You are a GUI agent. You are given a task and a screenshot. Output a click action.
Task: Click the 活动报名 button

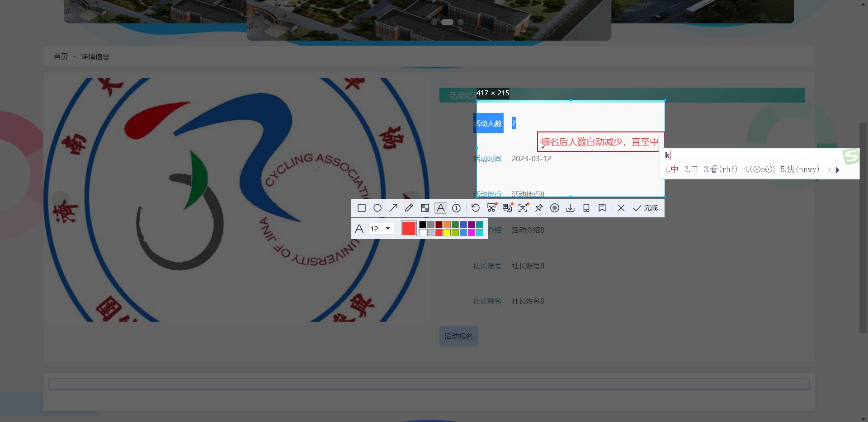458,336
